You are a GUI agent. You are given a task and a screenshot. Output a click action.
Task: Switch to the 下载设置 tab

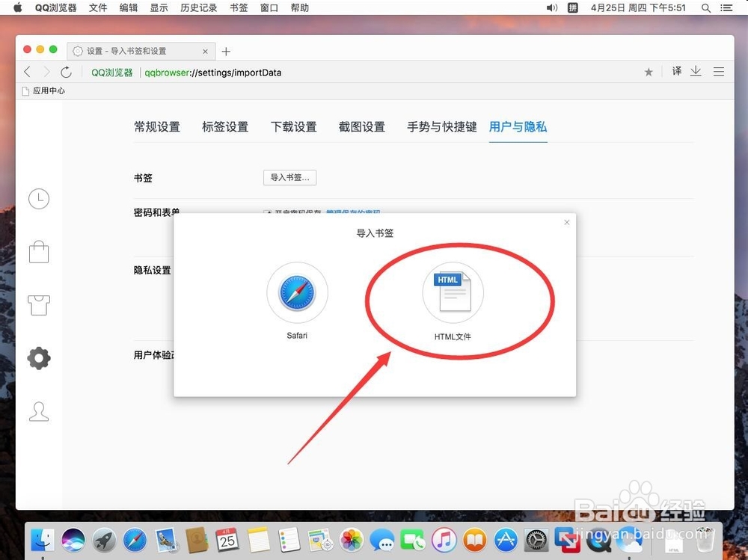click(294, 127)
